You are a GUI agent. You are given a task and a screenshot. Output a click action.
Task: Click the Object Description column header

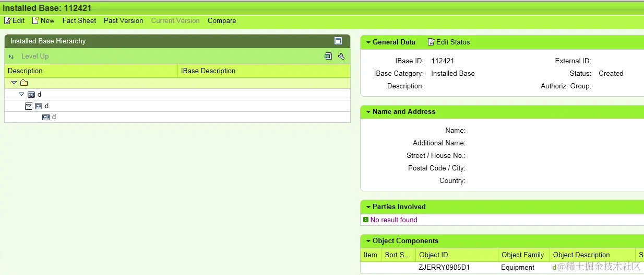(592, 255)
